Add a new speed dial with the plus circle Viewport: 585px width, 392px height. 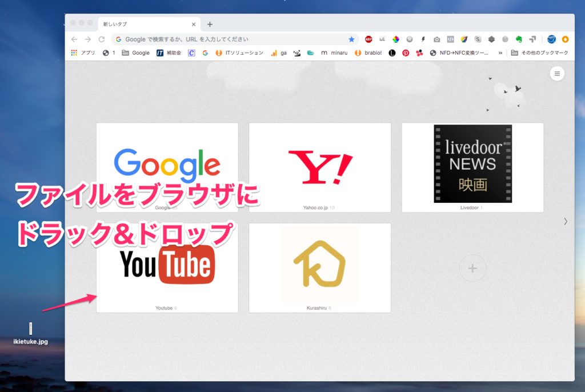pos(472,268)
